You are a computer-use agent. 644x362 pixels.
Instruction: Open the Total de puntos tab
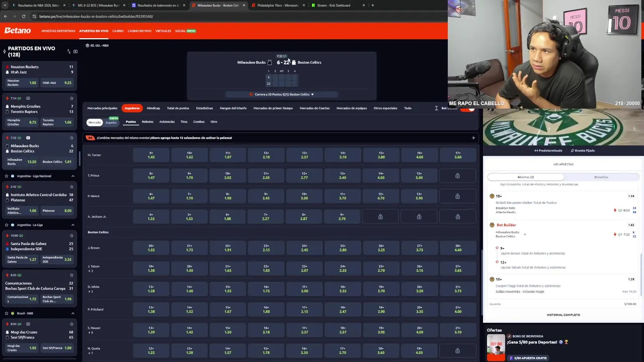pyautogui.click(x=178, y=108)
